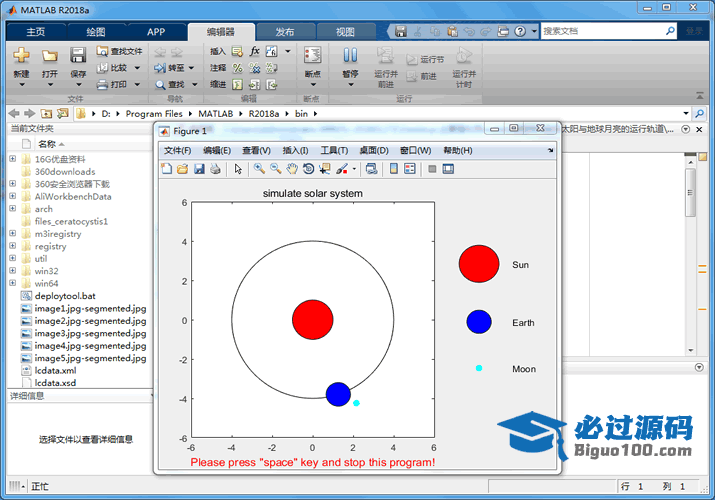This screenshot has height=500, width=715.
Task: Select the Pan hand tool
Action: [292, 169]
